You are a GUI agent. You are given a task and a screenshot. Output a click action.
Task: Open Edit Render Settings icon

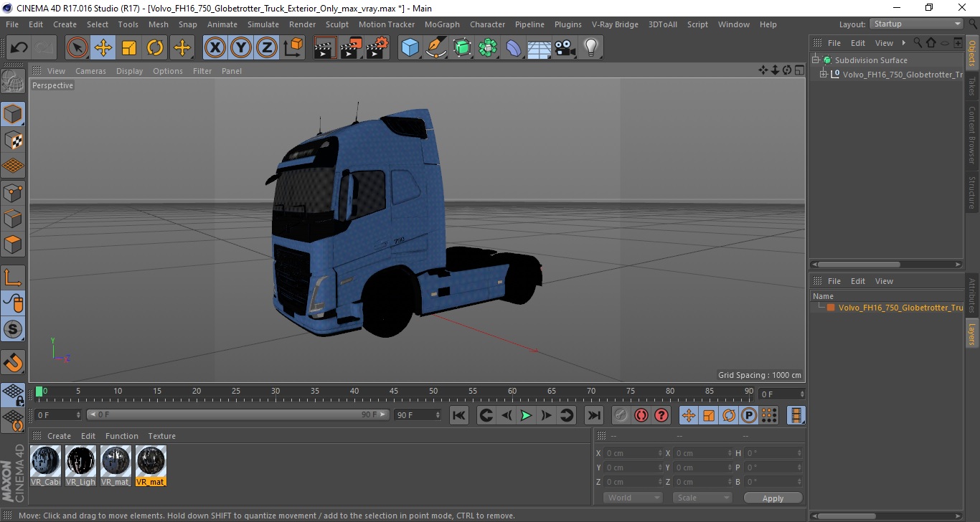click(377, 48)
